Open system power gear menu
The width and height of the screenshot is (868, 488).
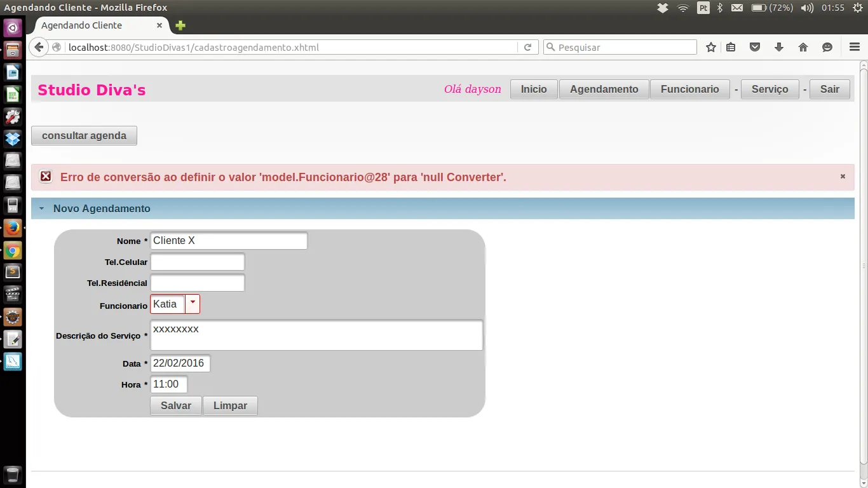857,8
